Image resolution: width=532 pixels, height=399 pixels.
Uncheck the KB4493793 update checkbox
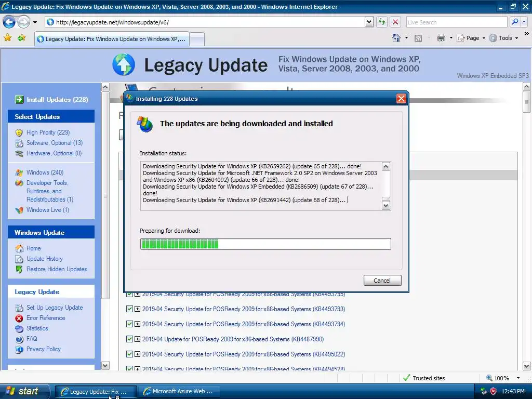coord(129,309)
